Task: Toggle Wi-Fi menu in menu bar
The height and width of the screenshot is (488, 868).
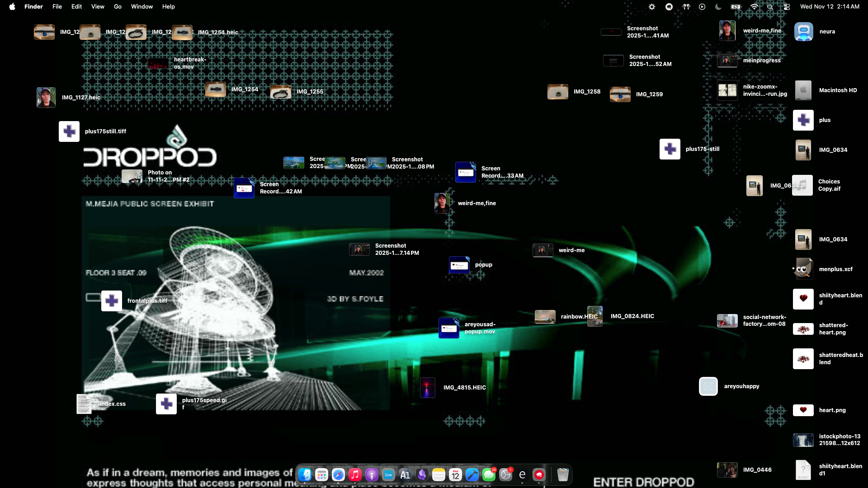Action: click(754, 7)
